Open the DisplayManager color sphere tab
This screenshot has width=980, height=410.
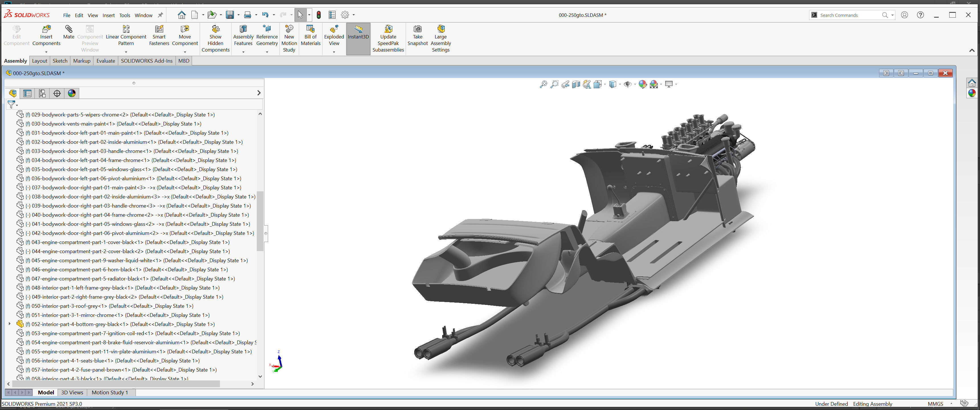tap(72, 94)
